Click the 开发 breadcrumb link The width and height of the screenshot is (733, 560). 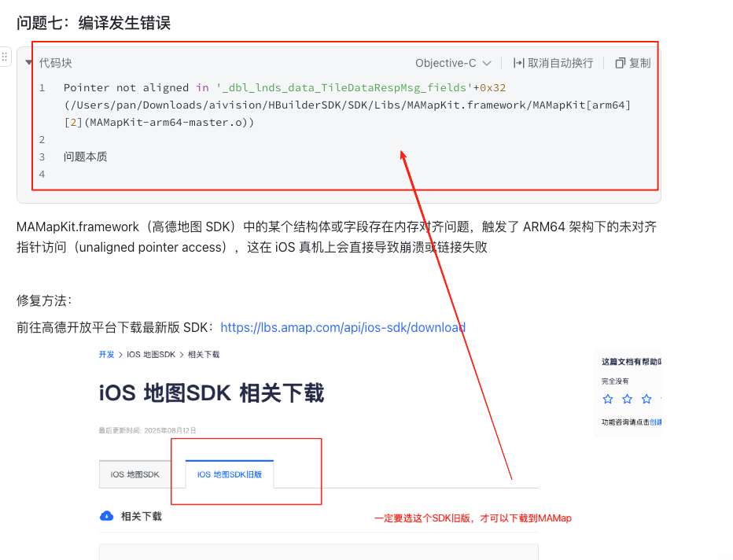[x=107, y=354]
